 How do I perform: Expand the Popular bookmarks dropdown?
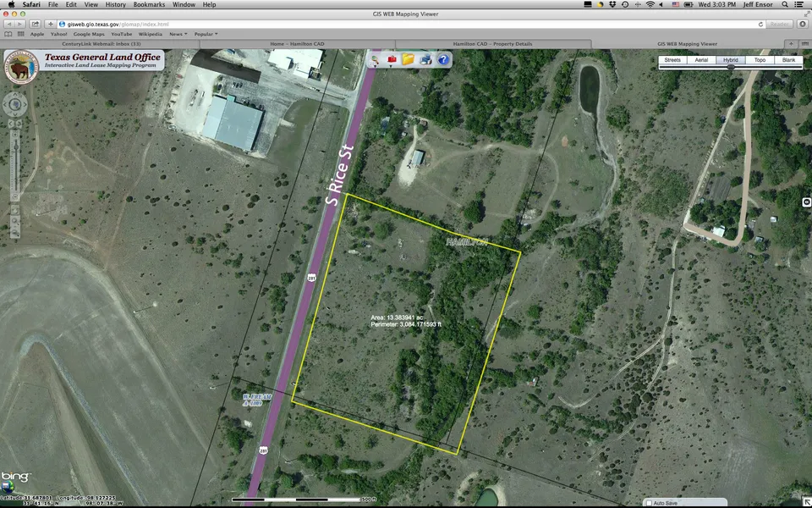pos(206,34)
